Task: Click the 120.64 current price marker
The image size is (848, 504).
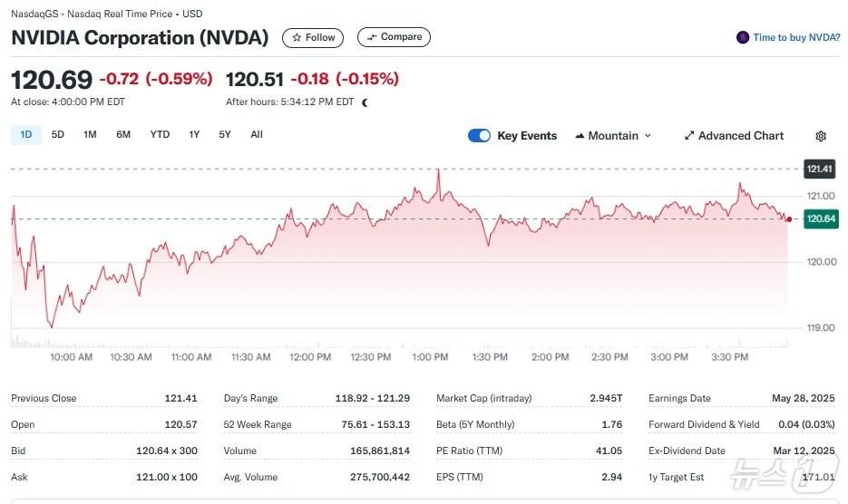Action: (821, 218)
